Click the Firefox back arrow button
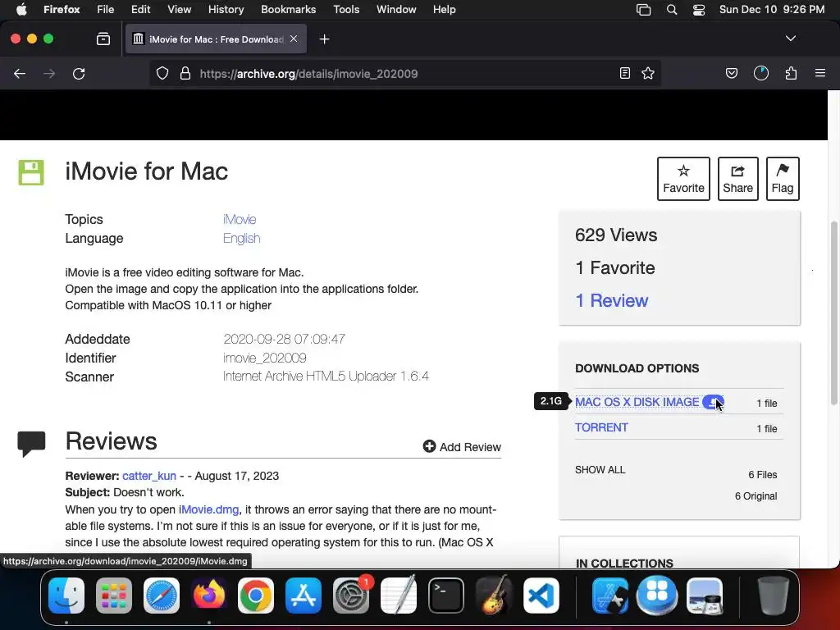The height and width of the screenshot is (630, 840). pos(20,73)
